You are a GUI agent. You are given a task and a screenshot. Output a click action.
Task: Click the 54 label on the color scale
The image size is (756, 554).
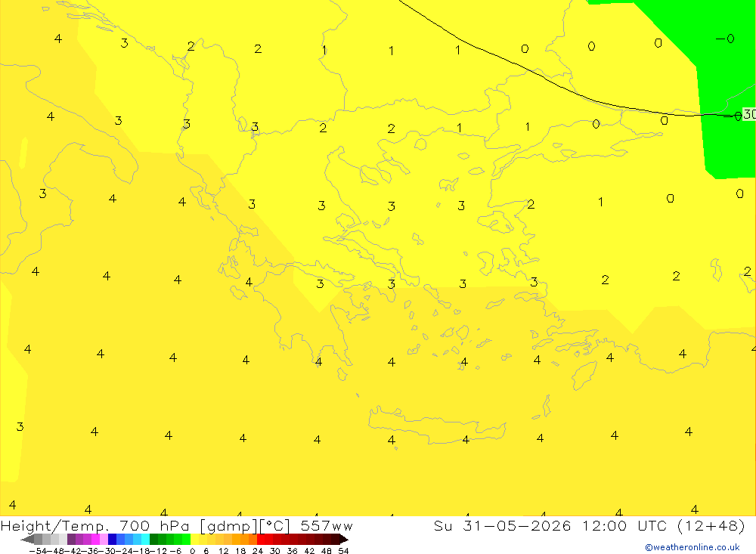pyautogui.click(x=343, y=551)
